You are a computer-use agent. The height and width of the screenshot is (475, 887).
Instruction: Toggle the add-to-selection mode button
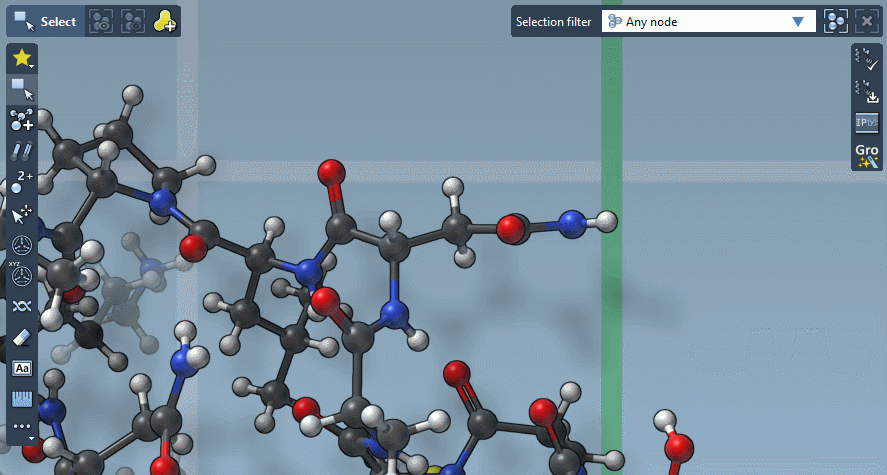pos(165,21)
